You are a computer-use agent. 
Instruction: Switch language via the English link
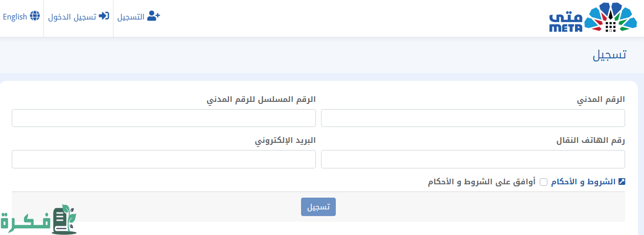15,17
